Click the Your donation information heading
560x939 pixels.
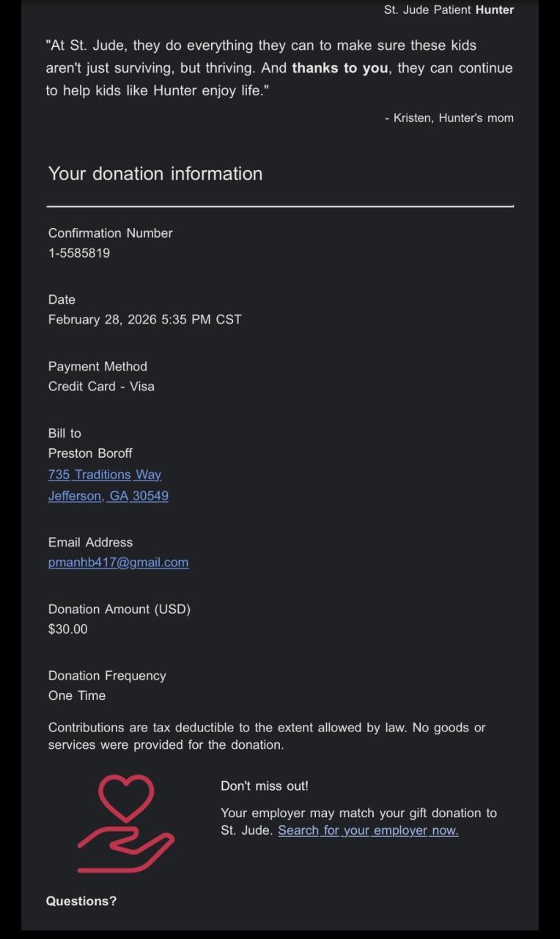click(x=155, y=174)
